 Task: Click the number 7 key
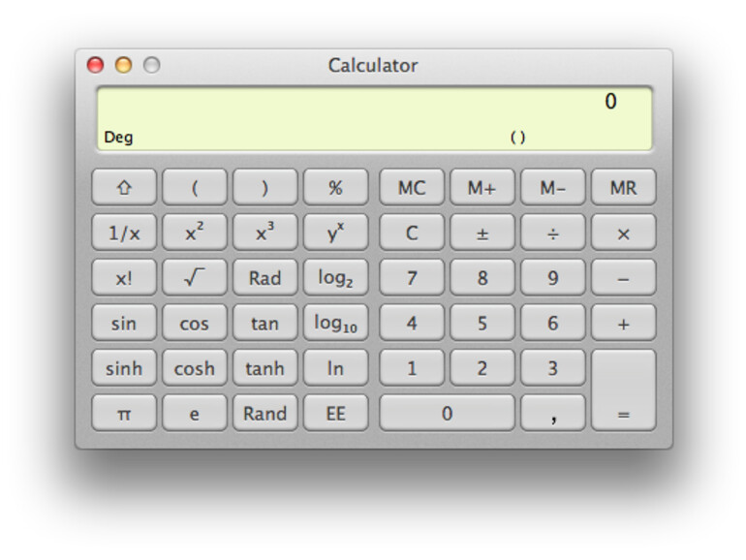point(412,278)
